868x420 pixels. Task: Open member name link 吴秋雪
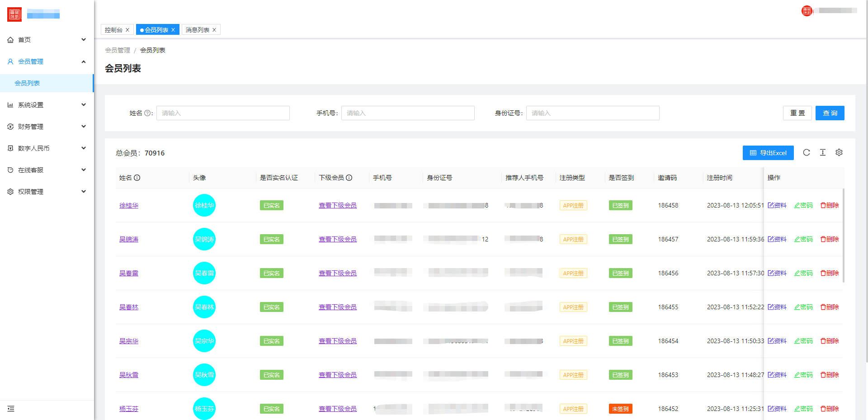pos(129,375)
